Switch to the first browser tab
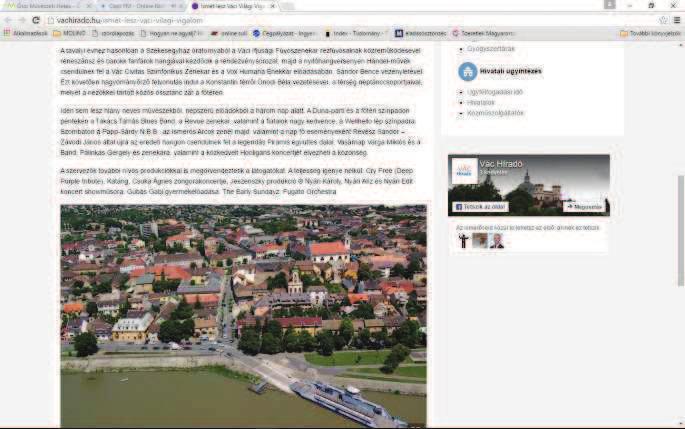The image size is (685, 429). (47, 6)
